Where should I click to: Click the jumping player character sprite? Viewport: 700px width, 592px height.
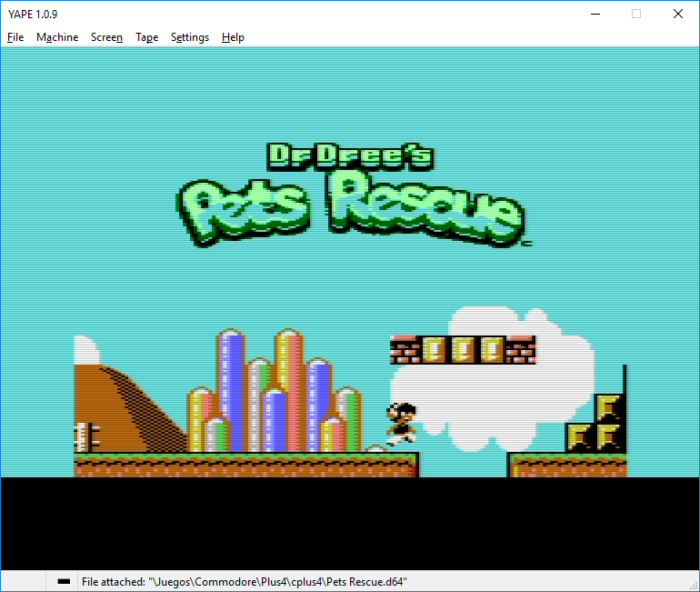(x=401, y=424)
